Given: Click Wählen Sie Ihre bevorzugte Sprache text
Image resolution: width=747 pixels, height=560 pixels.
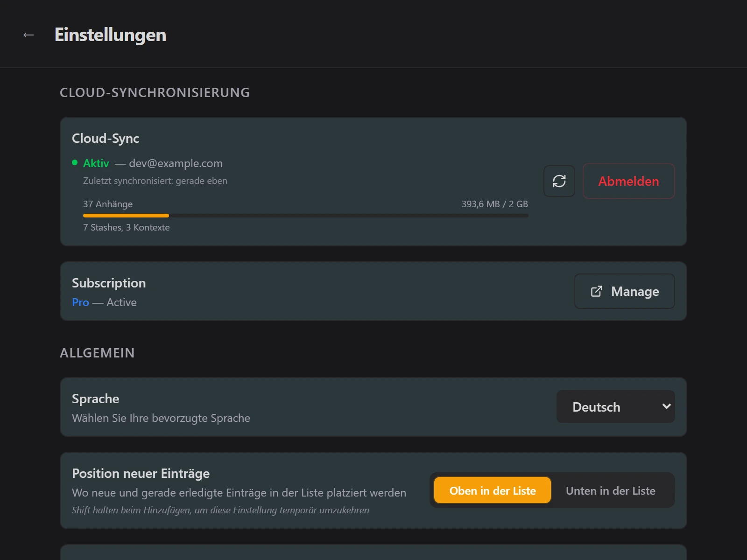Looking at the screenshot, I should 161,418.
